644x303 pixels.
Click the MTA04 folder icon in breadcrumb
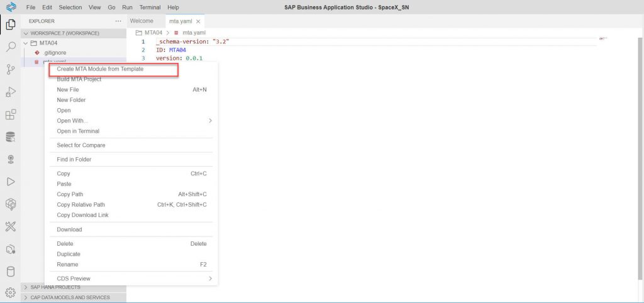[x=139, y=33]
